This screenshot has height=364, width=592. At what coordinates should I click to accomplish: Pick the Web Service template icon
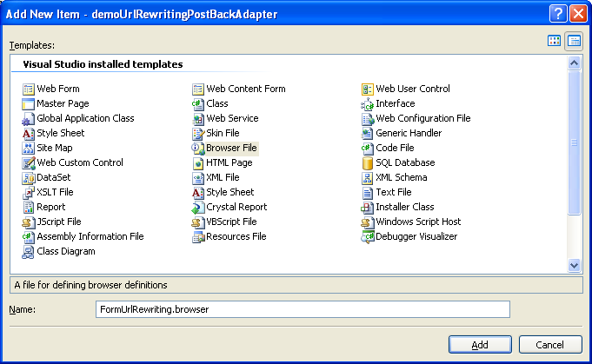(198, 118)
